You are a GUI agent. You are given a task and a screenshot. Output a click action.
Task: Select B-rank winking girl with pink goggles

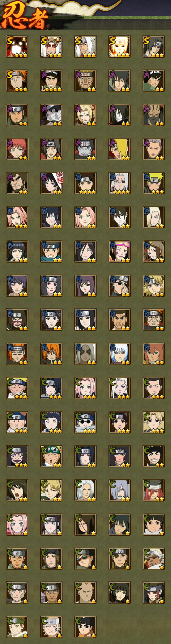pyautogui.click(x=119, y=251)
